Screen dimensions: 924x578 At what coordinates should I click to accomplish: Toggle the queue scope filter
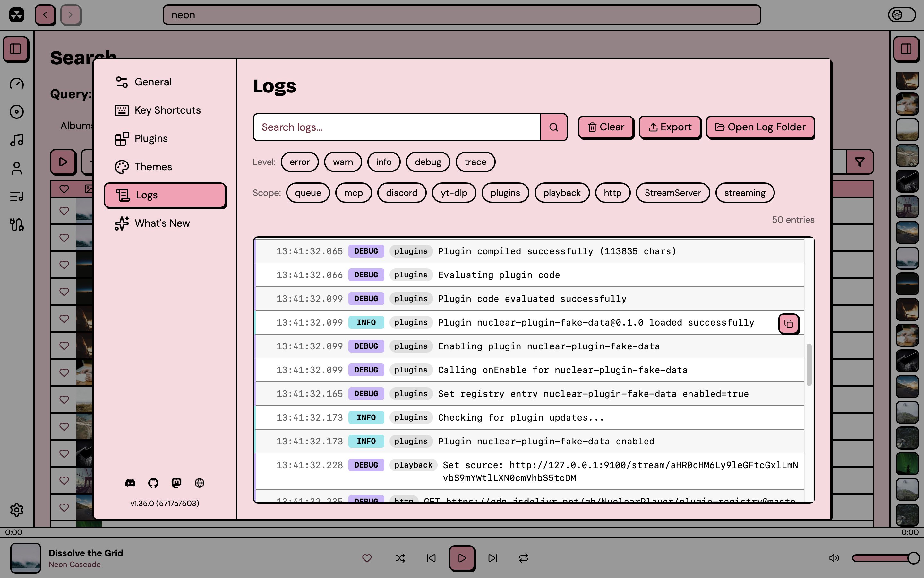pyautogui.click(x=308, y=193)
